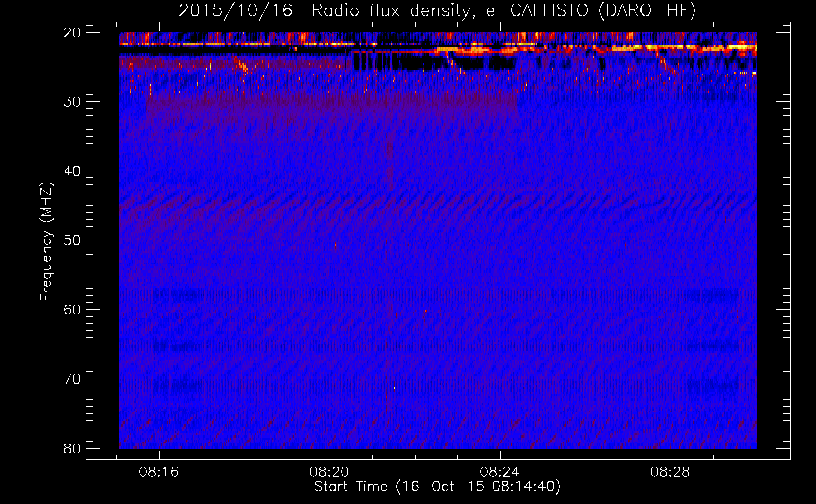The height and width of the screenshot is (504, 816).
Task: Click the 70 frequency tick label
Action: tap(73, 379)
